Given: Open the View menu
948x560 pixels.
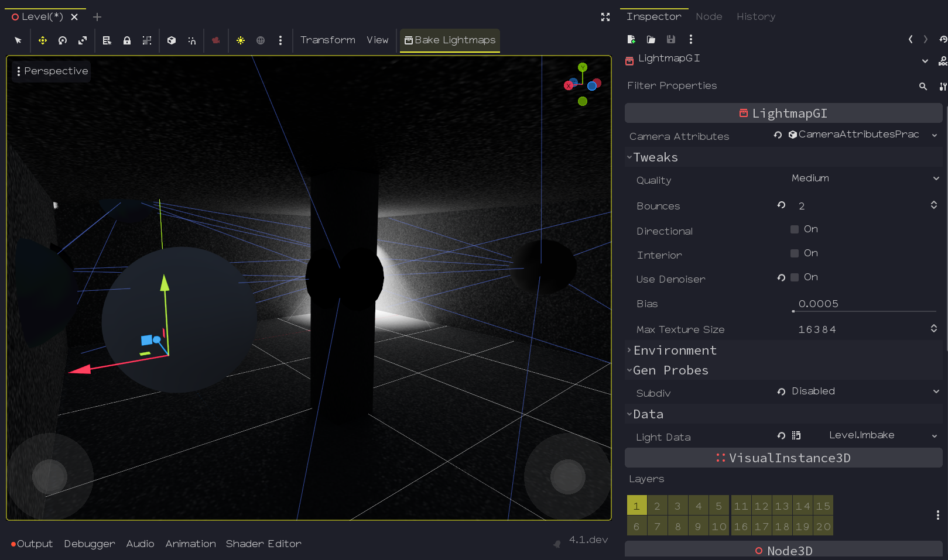Looking at the screenshot, I should pyautogui.click(x=377, y=40).
